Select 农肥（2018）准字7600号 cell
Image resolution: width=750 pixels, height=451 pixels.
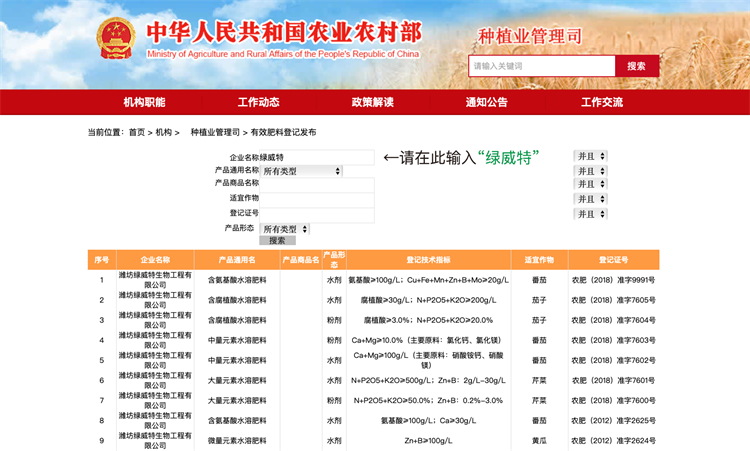[x=614, y=400]
